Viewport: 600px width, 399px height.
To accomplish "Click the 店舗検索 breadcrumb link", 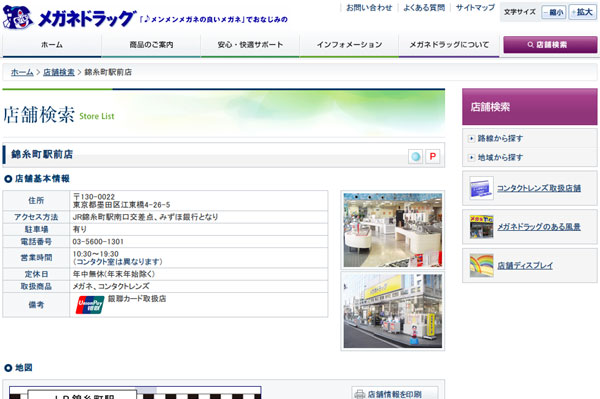I will click(59, 72).
